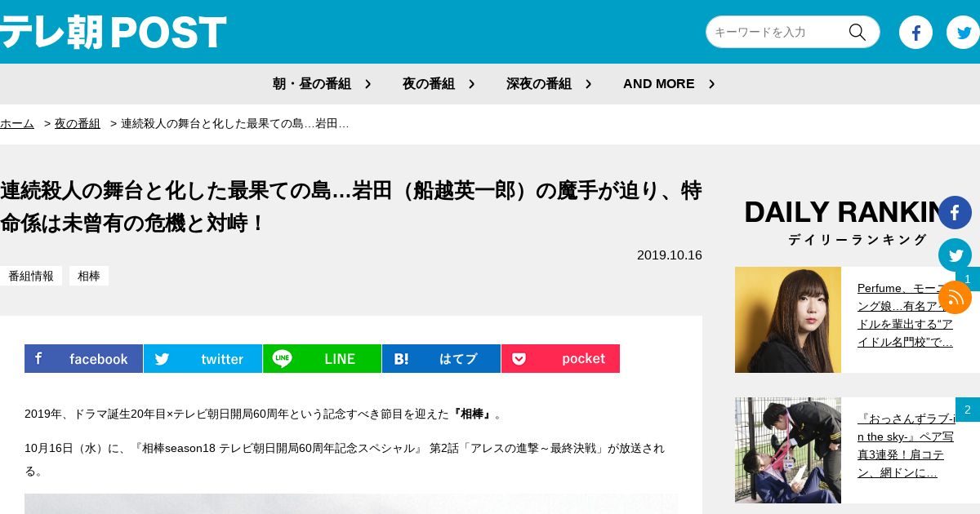Select the 相棒 tag
Image resolution: width=980 pixels, height=514 pixels.
tap(89, 276)
